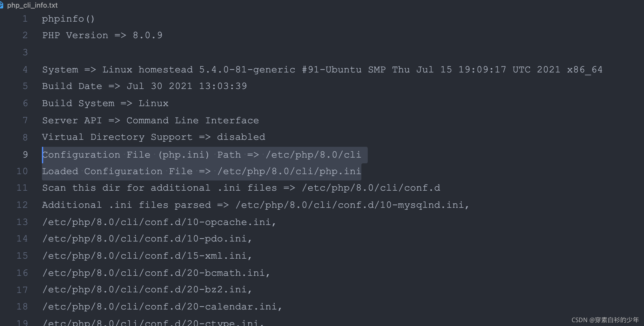Open the PHP Version 8.0.9 line
Screen dimensions: 644x326
102,35
